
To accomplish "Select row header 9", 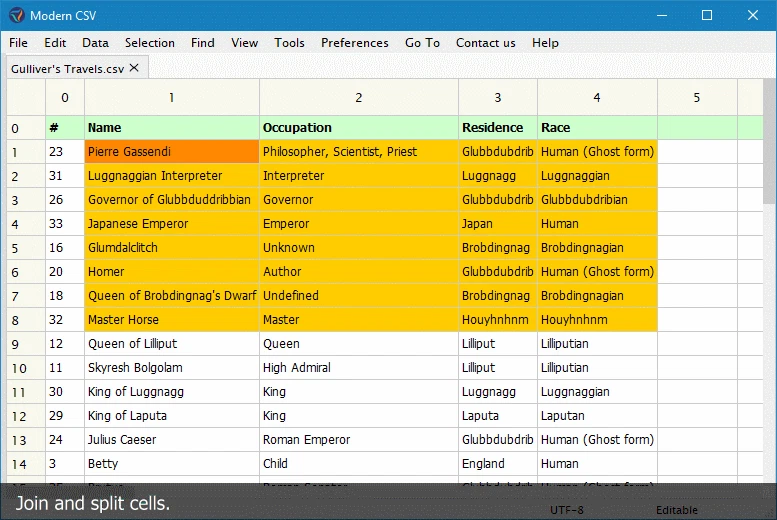I will pyautogui.click(x=26, y=344).
